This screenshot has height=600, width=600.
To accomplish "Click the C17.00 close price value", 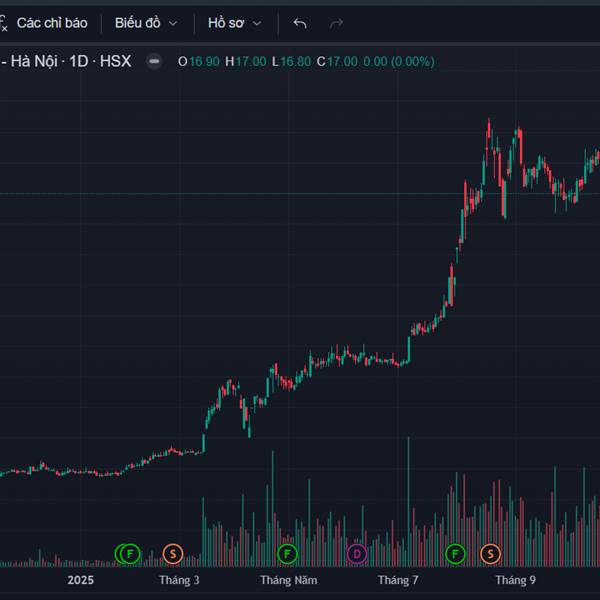I will coord(336,61).
